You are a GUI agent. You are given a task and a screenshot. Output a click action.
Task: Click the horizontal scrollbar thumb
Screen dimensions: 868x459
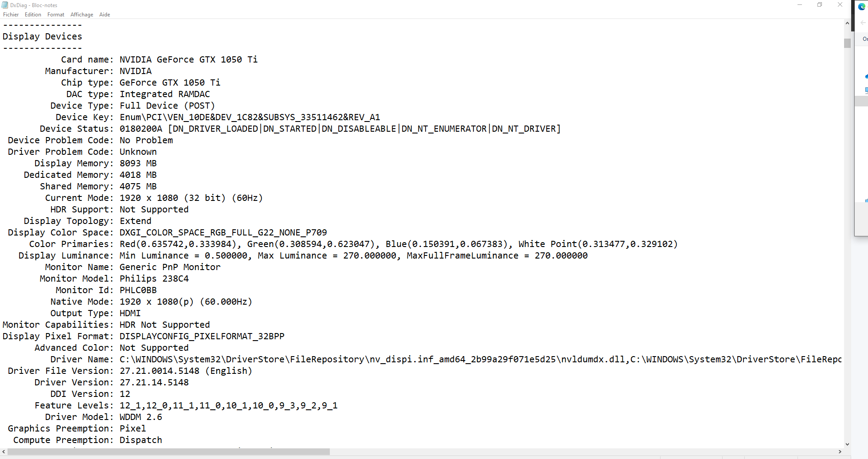(x=168, y=451)
